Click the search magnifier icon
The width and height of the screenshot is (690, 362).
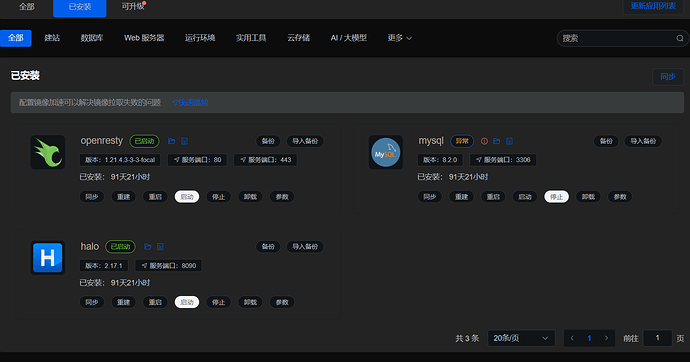[x=680, y=38]
